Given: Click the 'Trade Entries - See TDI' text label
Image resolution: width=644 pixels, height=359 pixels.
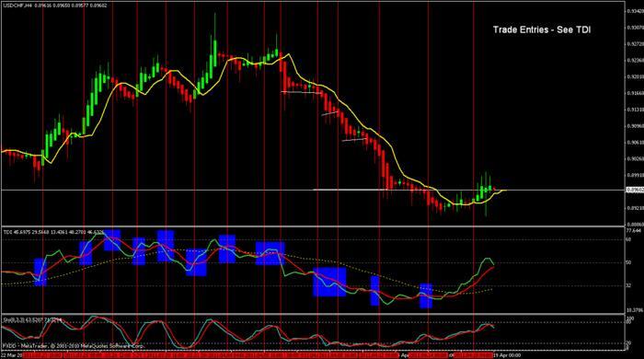Looking at the screenshot, I should [x=541, y=29].
